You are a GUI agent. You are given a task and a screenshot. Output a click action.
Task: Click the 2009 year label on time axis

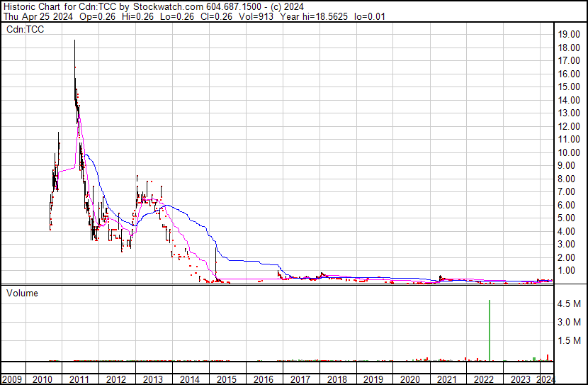(11, 379)
